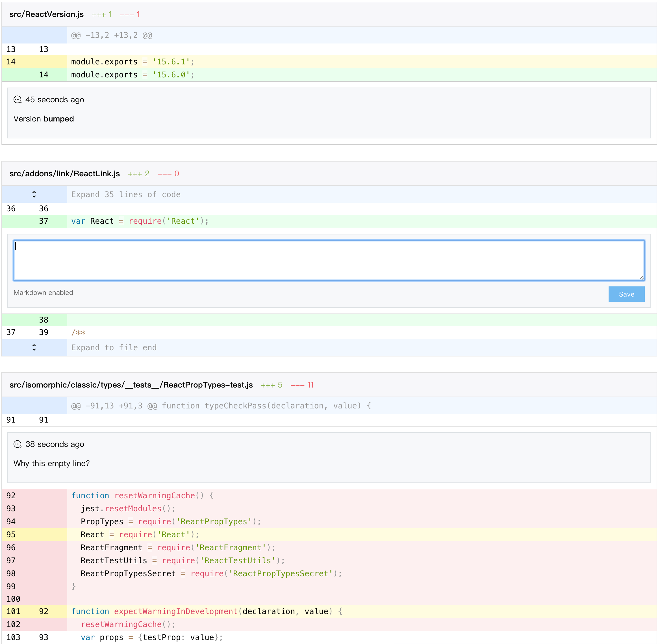
Task: Click line number 14 in ReactVersion.js diff
Action: coord(11,62)
